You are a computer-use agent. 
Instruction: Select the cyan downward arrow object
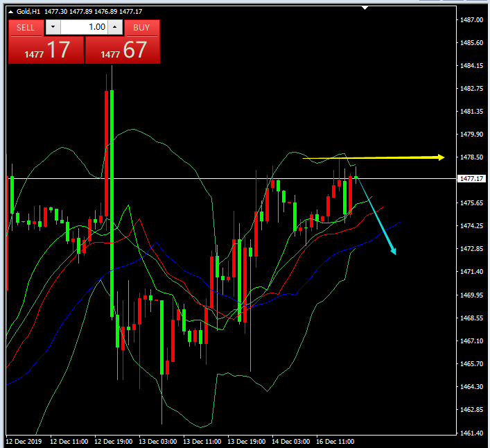[378, 218]
